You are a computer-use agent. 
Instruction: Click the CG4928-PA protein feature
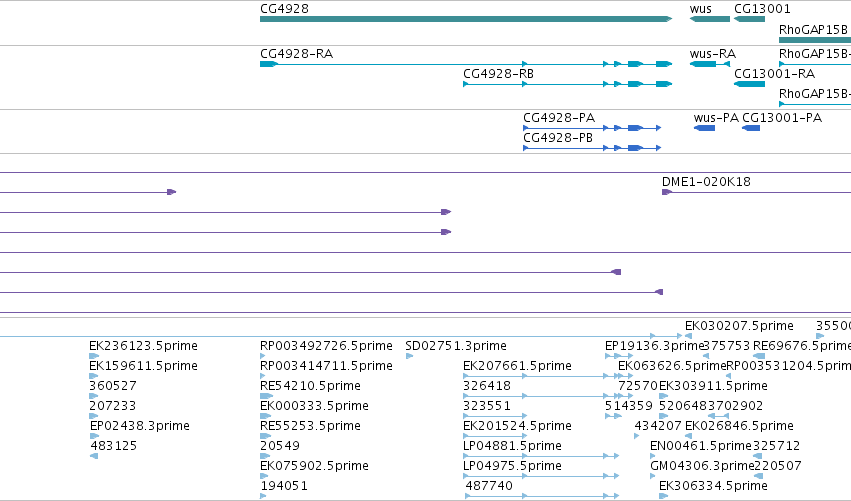click(592, 128)
